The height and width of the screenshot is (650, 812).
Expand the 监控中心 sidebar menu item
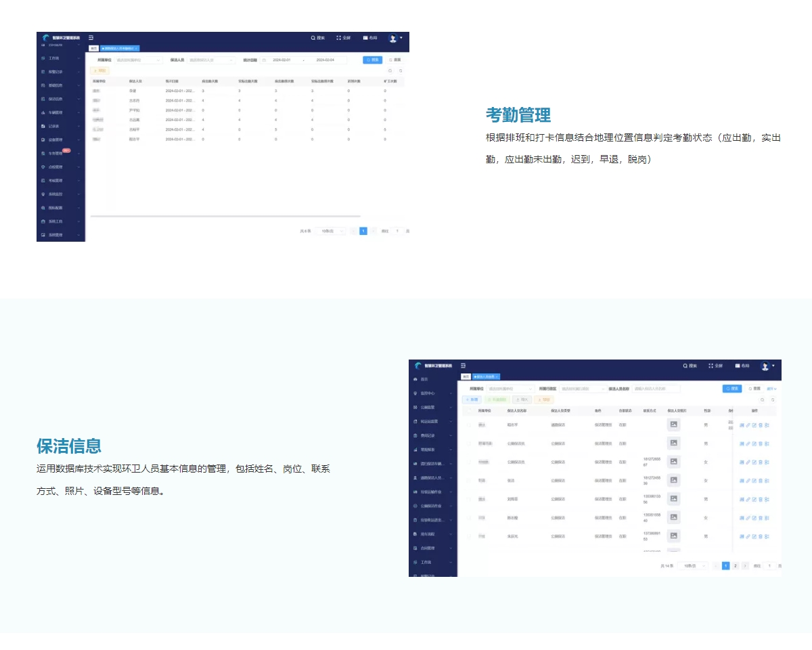pyautogui.click(x=433, y=393)
